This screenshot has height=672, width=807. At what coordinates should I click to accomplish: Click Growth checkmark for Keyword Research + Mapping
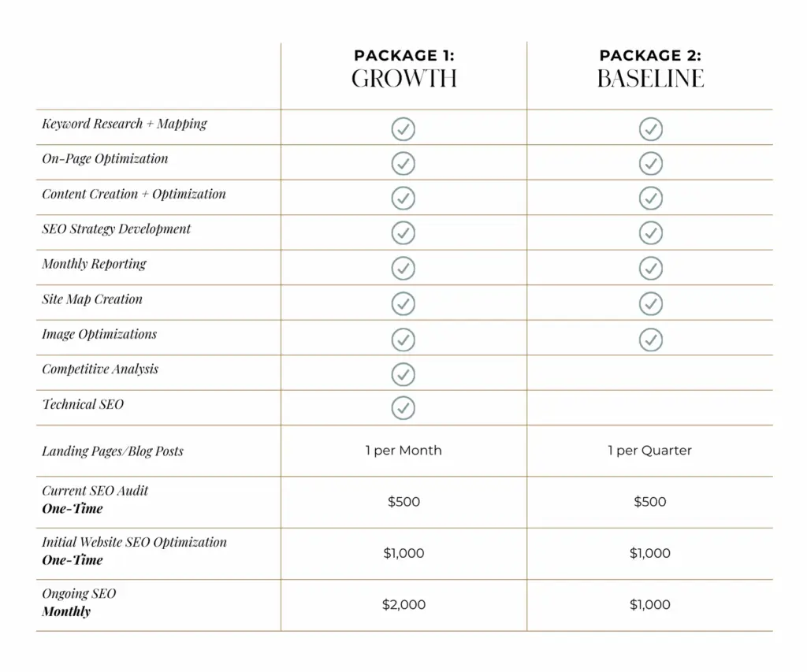coord(403,128)
